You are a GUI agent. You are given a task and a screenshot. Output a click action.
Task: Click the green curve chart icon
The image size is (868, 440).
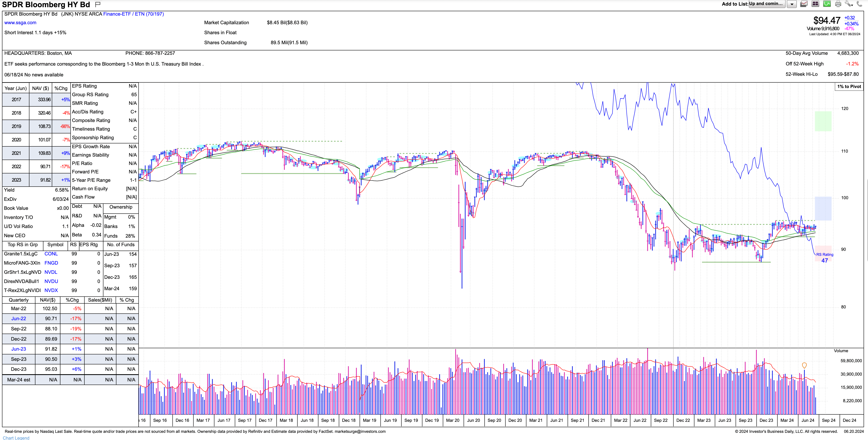827,4
